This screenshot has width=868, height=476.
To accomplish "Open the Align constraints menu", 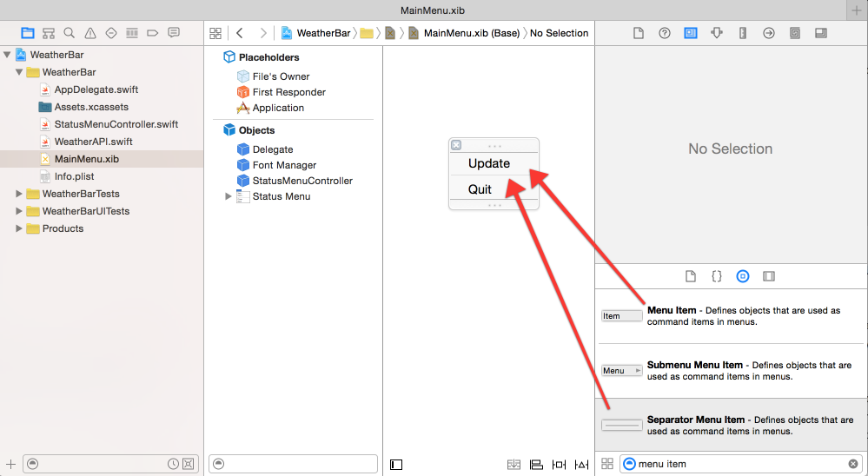I will click(536, 465).
